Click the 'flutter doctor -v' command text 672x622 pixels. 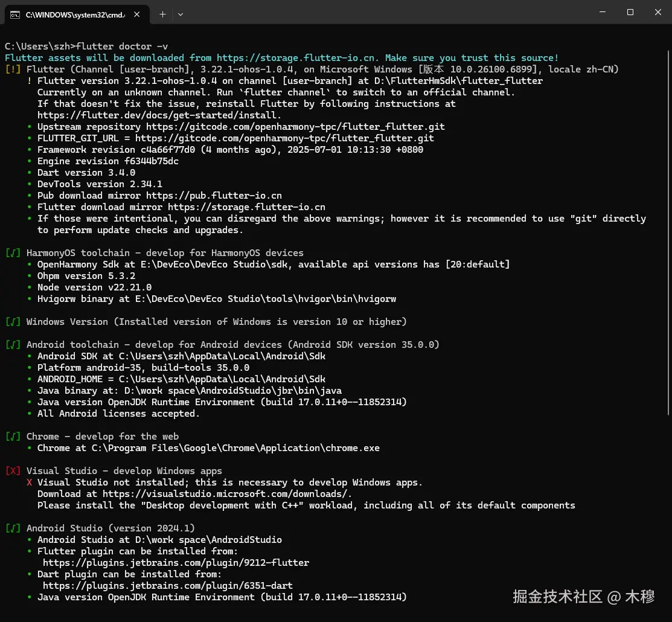pyautogui.click(x=122, y=46)
